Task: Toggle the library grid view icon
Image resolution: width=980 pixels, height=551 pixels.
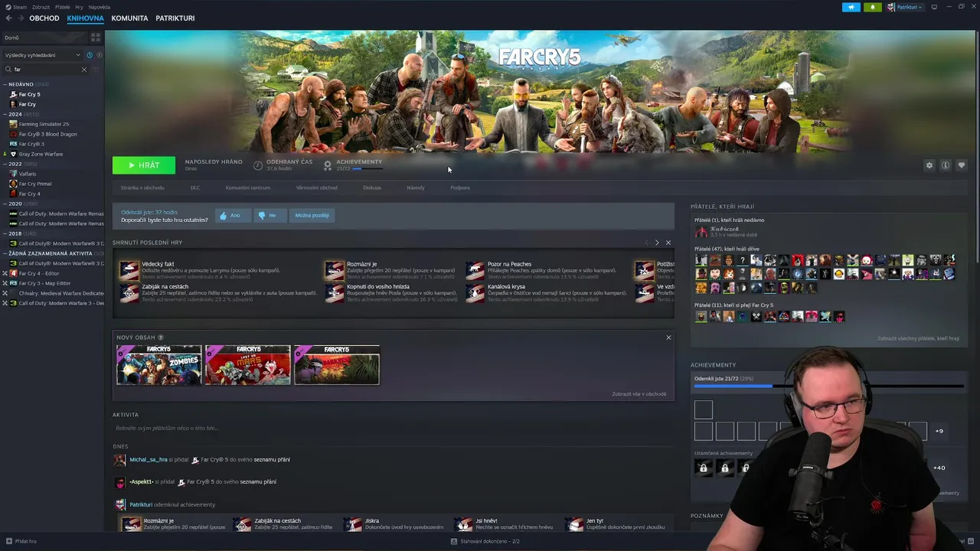Action: [96, 37]
